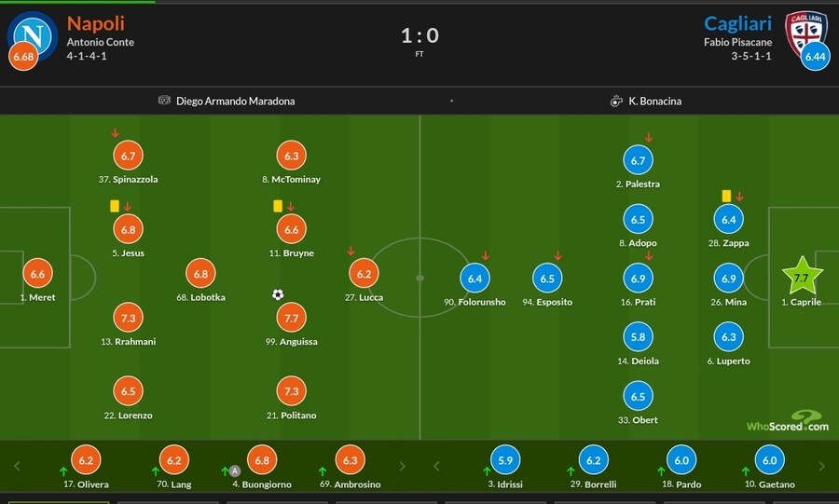Select Lobotka's 6.8 rating circle
Viewport: 839px width, 504px height.
pos(200,274)
